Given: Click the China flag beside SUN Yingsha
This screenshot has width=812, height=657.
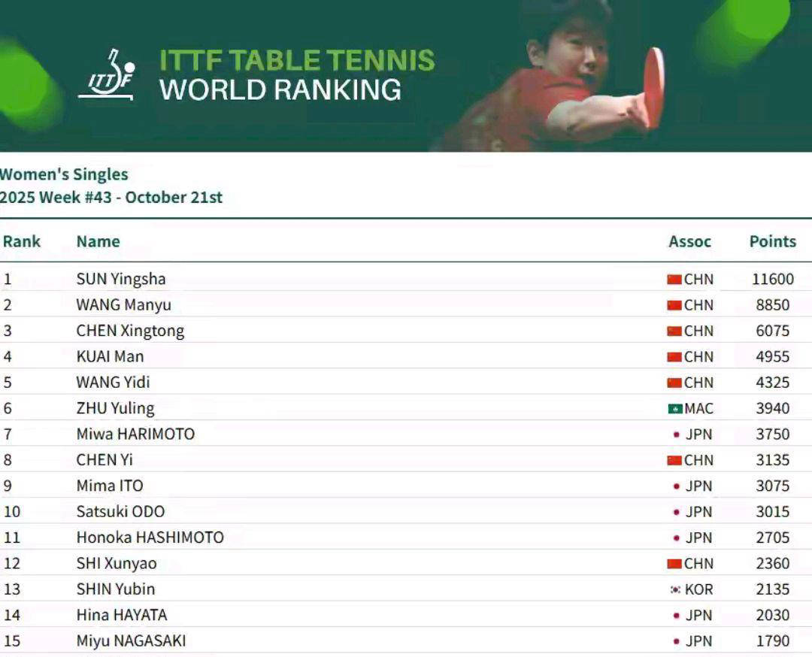Looking at the screenshot, I should coord(674,280).
